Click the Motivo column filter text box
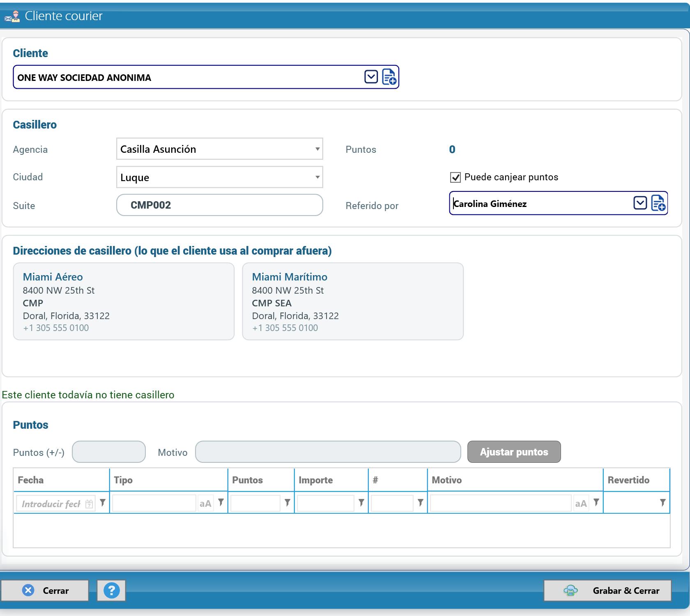Screen dimensions: 690x616 tap(500, 503)
